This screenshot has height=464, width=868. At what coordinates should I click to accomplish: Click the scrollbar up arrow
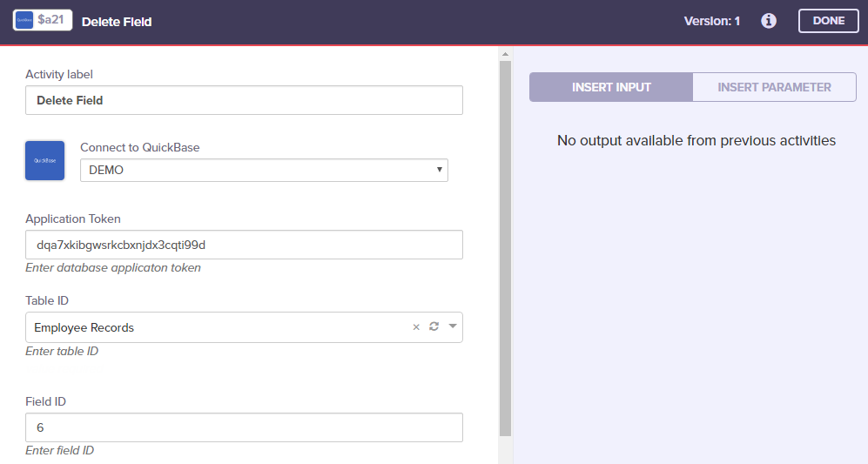click(x=505, y=55)
